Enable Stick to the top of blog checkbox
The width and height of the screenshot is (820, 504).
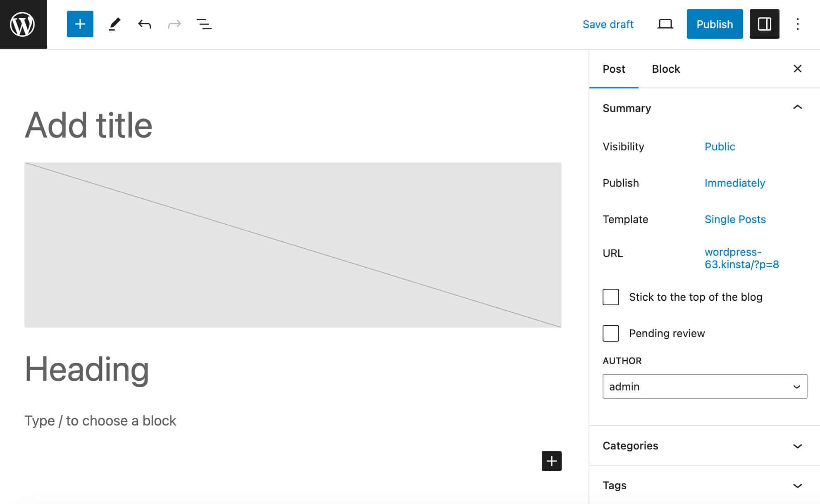pos(611,297)
